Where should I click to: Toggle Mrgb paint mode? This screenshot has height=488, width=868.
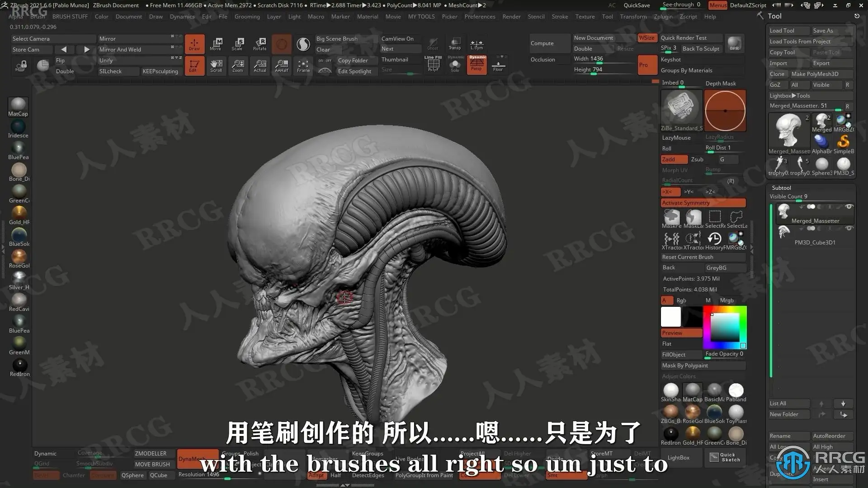pos(727,300)
